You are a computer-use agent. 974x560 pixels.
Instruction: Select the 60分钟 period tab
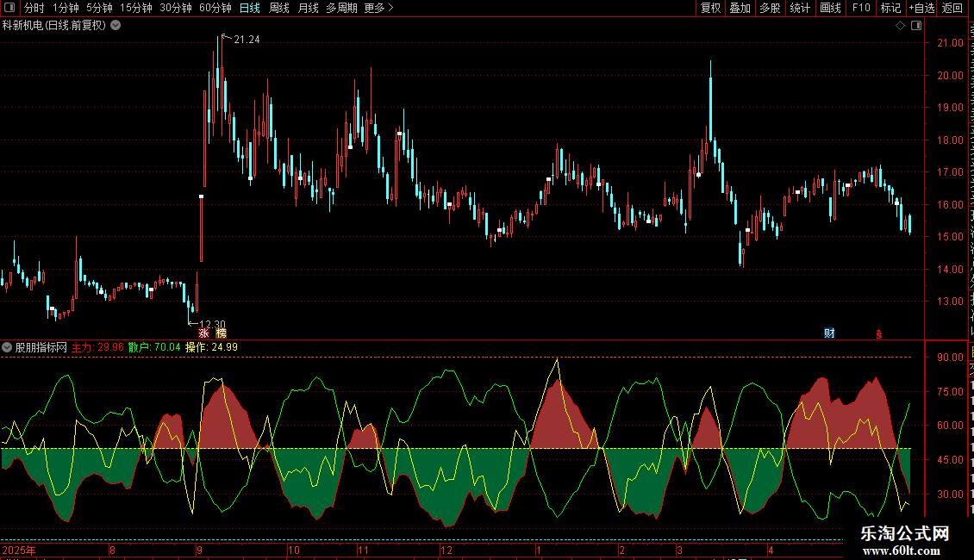pos(215,8)
